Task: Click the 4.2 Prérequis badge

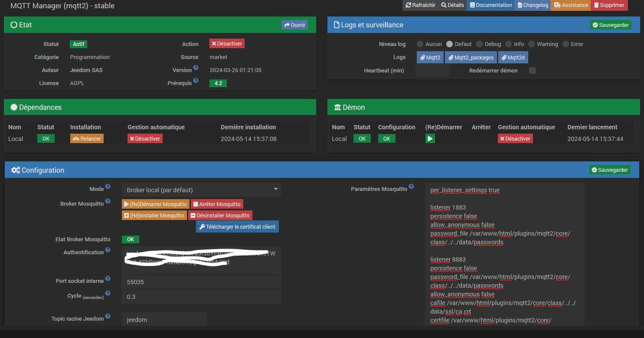Action: [218, 83]
